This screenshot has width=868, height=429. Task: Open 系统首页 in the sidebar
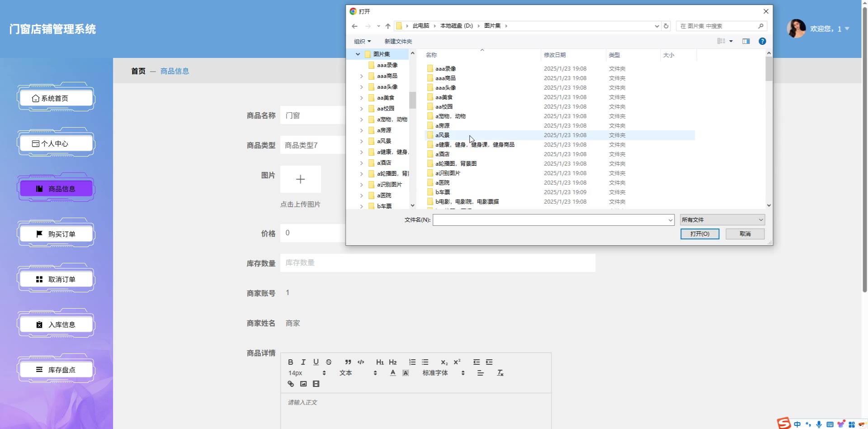coord(56,98)
